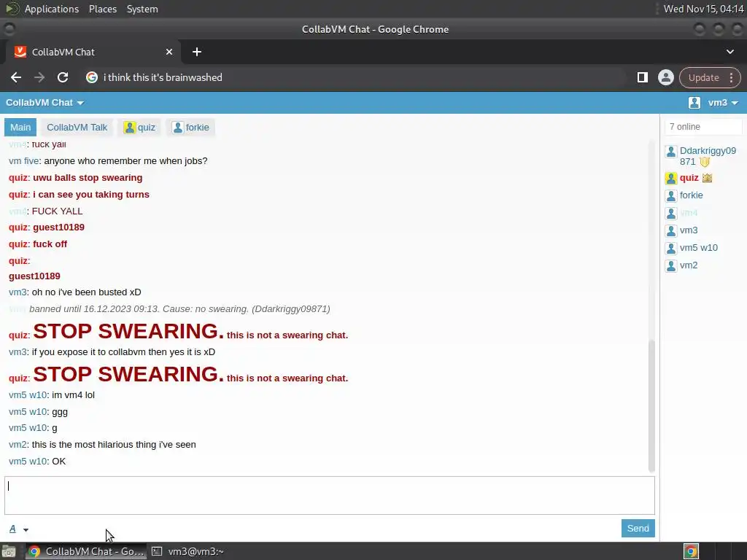
Task: Open the quiz private chat tab
Action: pyautogui.click(x=139, y=127)
